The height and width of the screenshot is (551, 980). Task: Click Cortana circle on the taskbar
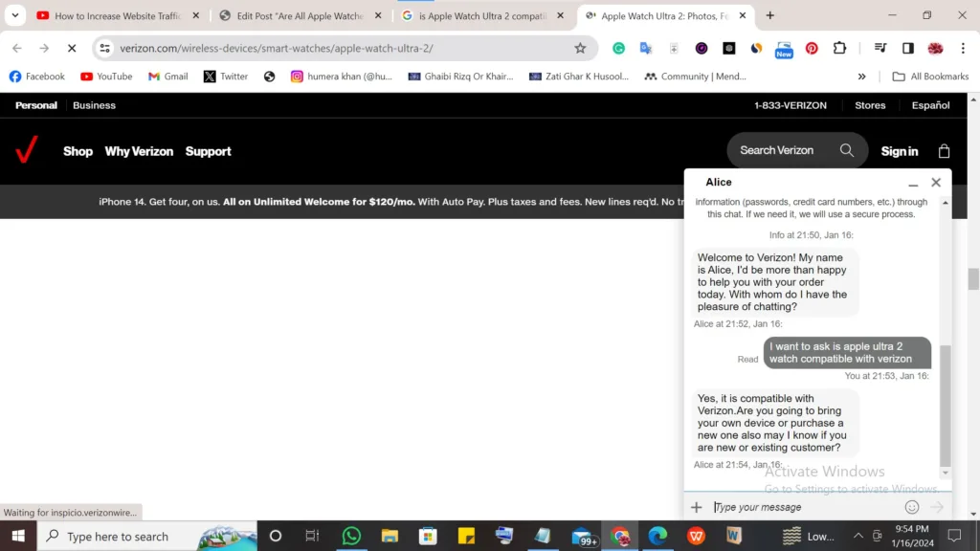(275, 536)
